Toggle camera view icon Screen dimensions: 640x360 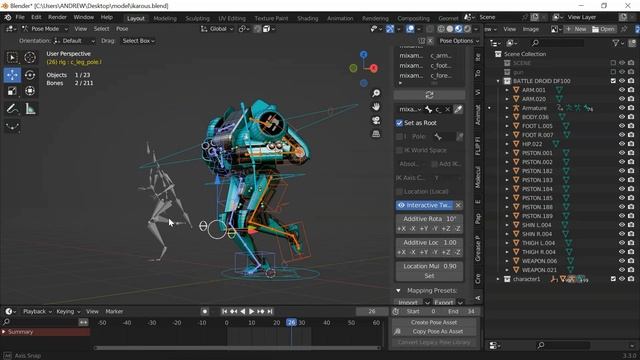point(376,120)
